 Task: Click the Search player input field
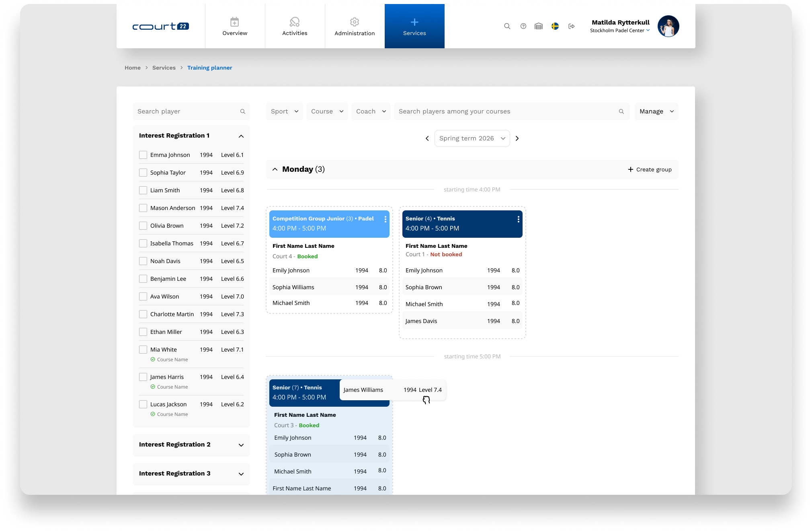[x=187, y=111]
